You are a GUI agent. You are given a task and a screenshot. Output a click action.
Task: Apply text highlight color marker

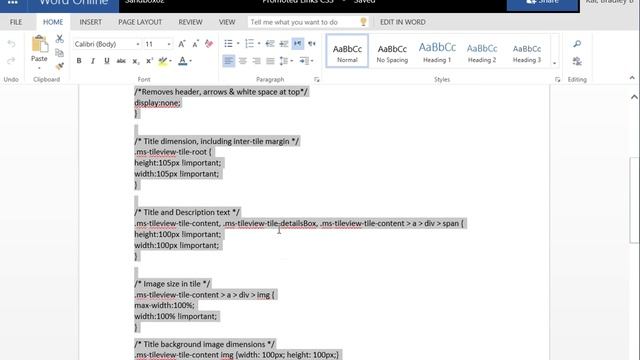(x=163, y=61)
